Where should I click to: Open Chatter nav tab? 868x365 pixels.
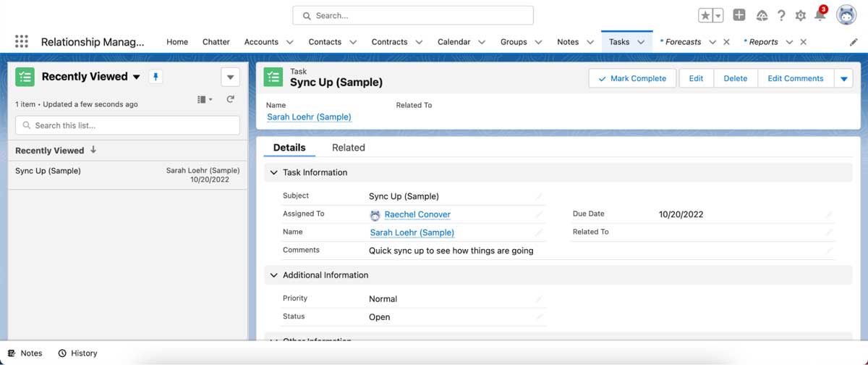point(216,42)
